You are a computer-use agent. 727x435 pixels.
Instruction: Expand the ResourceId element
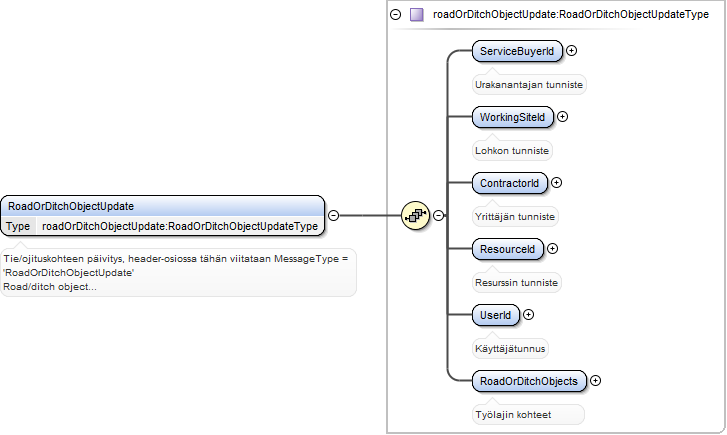552,249
